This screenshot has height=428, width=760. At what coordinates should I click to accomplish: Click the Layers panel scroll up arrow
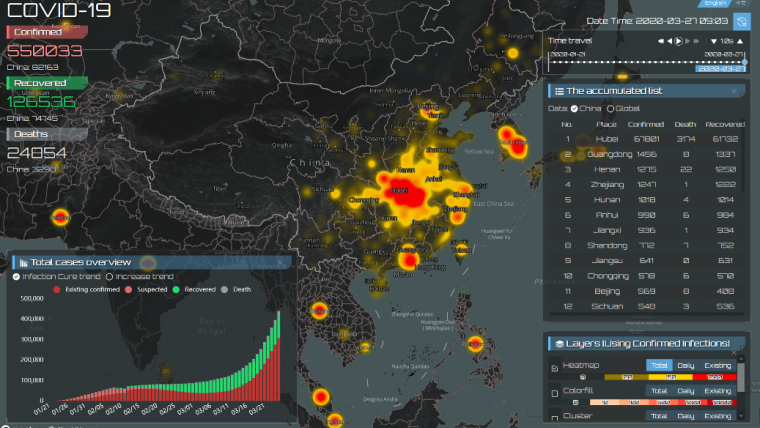pyautogui.click(x=741, y=358)
